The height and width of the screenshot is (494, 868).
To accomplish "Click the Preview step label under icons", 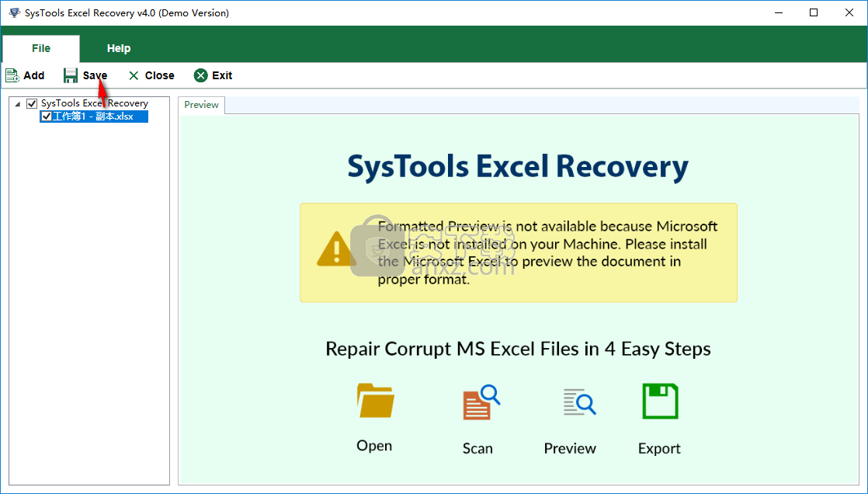I will 570,448.
